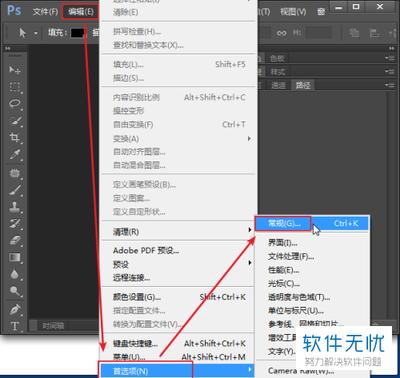This screenshot has width=400, height=378.
Task: Click the second alignment icon in options bar
Action: pos(375,33)
